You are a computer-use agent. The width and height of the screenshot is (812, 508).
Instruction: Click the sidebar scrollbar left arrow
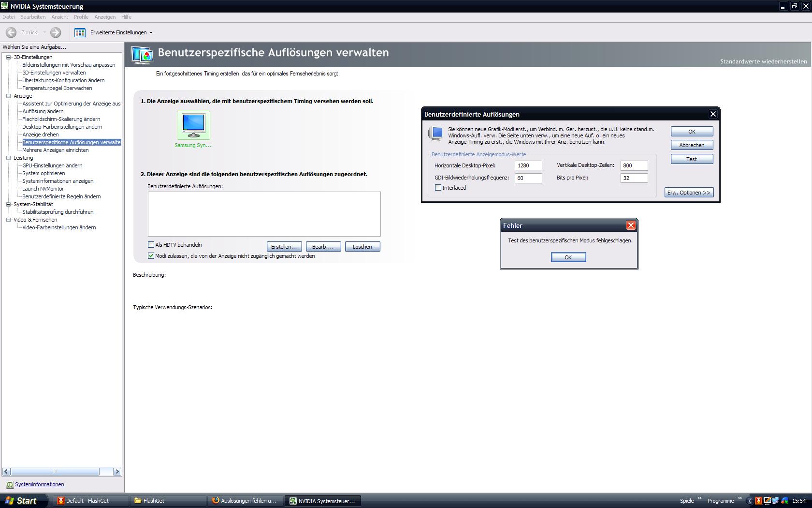click(6, 472)
